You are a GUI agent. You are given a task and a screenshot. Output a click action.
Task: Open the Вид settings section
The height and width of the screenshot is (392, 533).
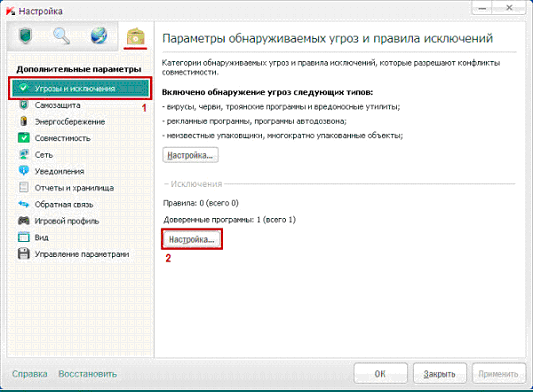coord(41,237)
